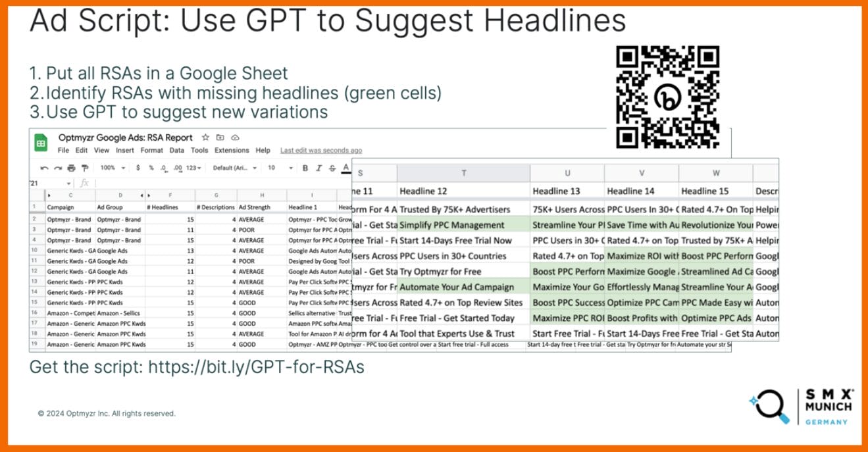The height and width of the screenshot is (452, 868).
Task: Click the format as currency button
Action: (x=138, y=168)
